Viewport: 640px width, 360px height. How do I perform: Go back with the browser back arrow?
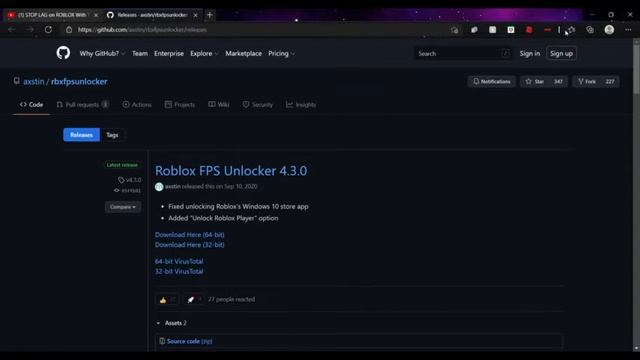tap(11, 29)
